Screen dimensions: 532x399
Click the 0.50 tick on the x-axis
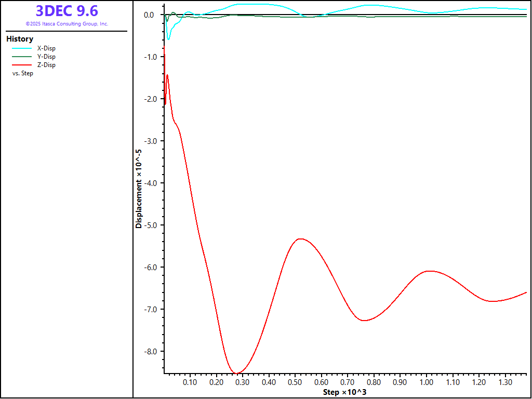click(x=295, y=382)
